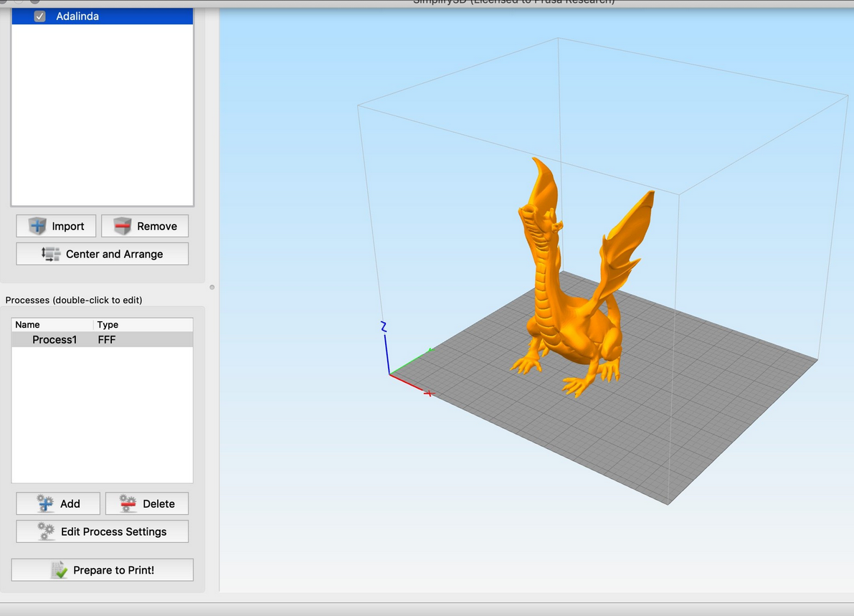Uncheck the Adalinda model checkbox
The width and height of the screenshot is (854, 616).
pos(39,16)
